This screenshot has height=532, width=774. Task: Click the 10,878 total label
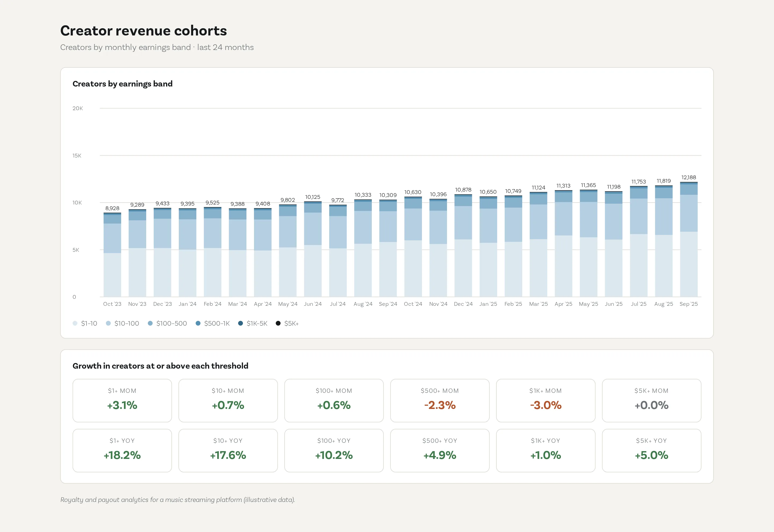point(463,190)
